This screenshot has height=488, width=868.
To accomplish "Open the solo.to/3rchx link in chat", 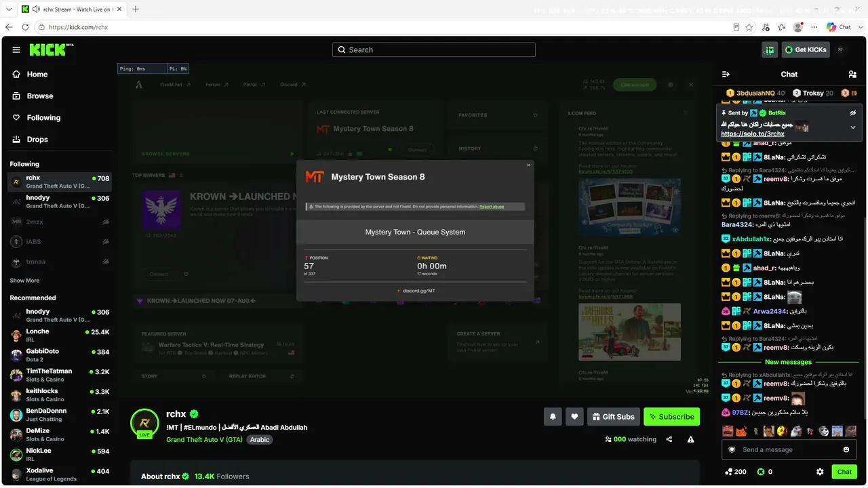I will (752, 134).
